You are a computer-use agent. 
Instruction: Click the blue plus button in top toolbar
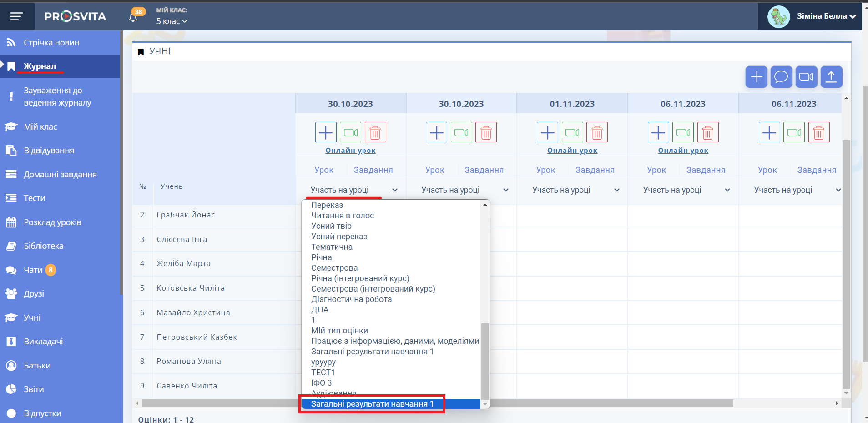coord(756,77)
